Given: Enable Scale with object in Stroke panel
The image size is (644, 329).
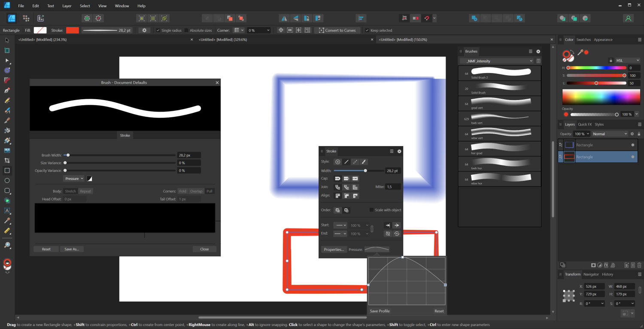Looking at the screenshot, I should pos(371,210).
